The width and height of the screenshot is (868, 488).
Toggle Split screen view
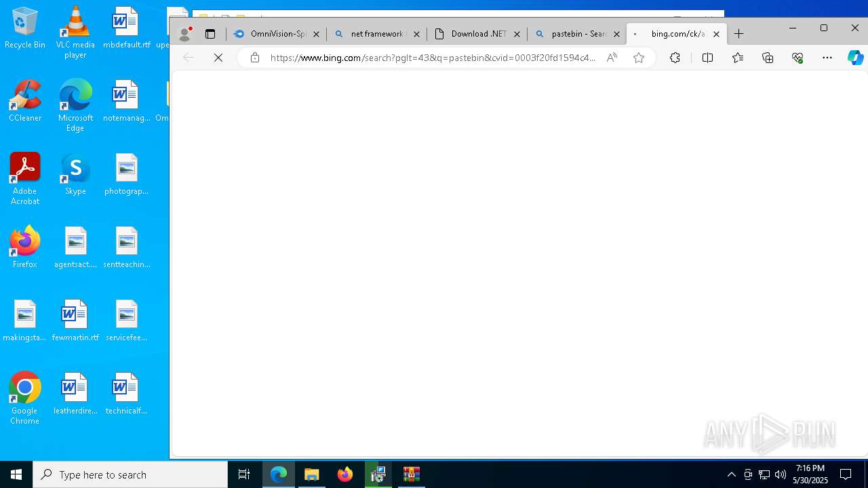pyautogui.click(x=707, y=58)
